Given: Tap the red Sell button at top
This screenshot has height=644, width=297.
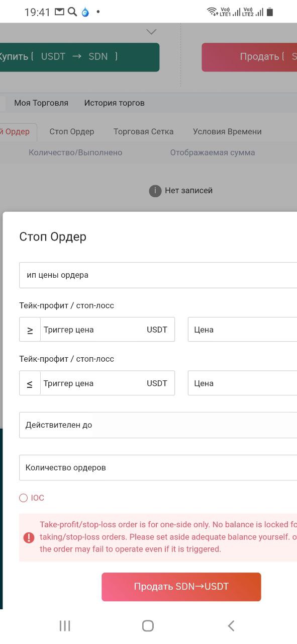Looking at the screenshot, I should point(249,57).
